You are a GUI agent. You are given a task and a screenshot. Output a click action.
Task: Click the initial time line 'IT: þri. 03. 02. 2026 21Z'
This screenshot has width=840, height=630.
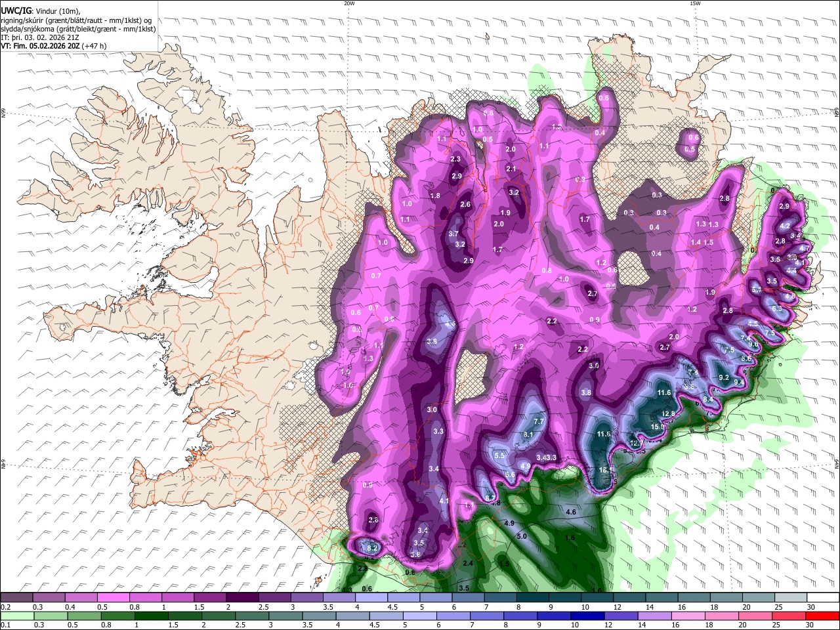coord(39,37)
